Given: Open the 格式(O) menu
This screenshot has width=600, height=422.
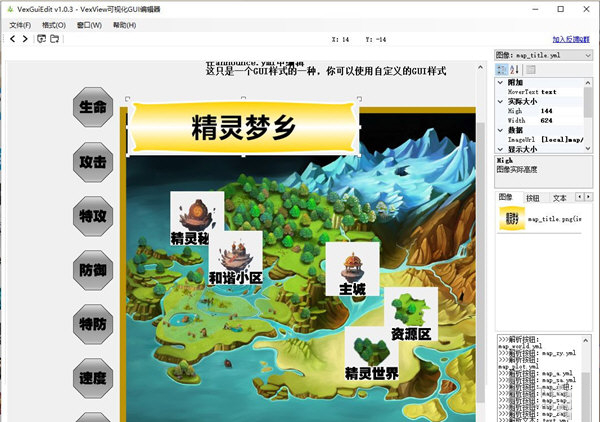Looking at the screenshot, I should [x=54, y=24].
